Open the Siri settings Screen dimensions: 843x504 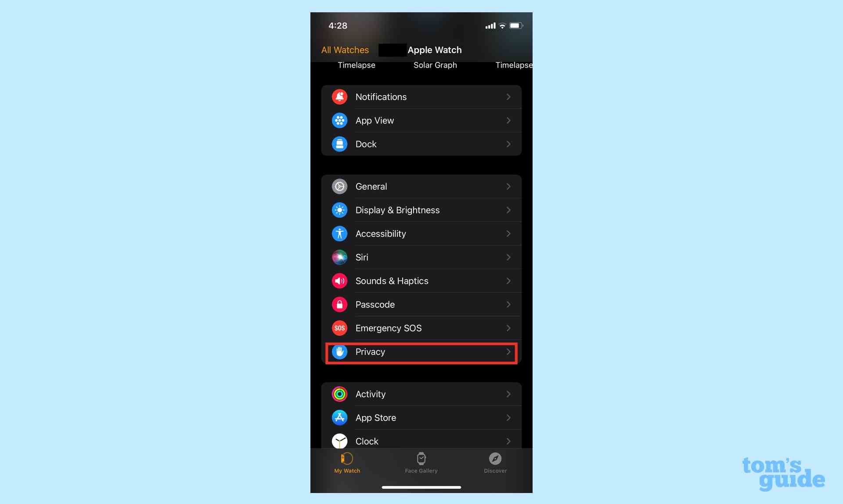click(x=422, y=257)
